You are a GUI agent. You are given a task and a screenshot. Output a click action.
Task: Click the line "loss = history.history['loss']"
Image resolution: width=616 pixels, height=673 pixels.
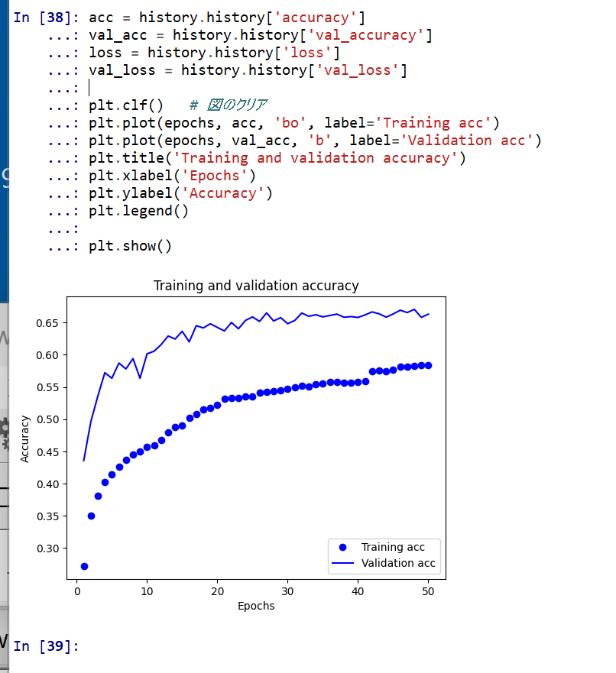[x=214, y=53]
